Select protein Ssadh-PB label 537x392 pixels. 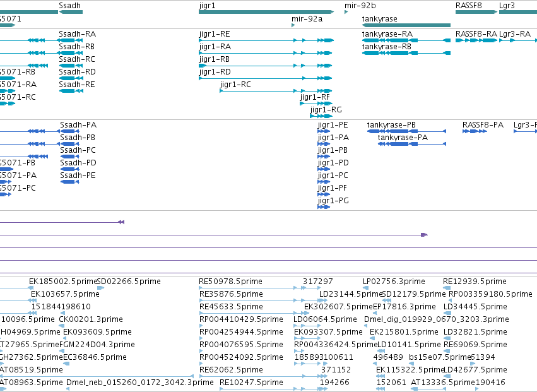(78, 138)
